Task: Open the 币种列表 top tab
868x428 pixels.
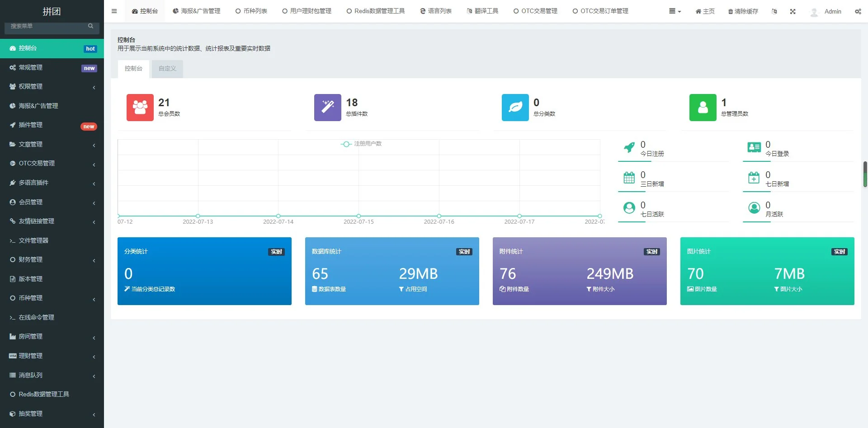Action: click(251, 11)
